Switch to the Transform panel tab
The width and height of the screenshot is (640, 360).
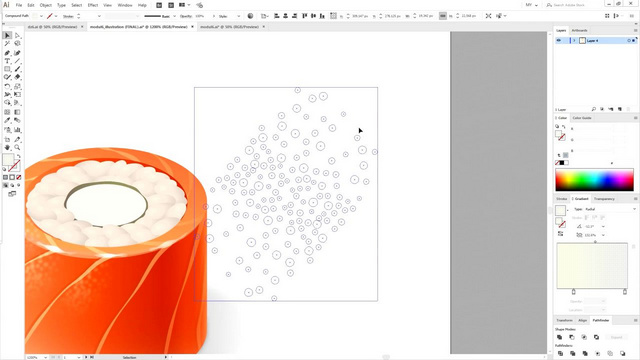point(564,320)
